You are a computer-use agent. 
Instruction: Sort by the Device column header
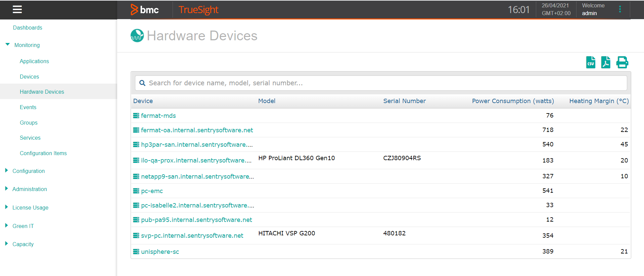143,101
